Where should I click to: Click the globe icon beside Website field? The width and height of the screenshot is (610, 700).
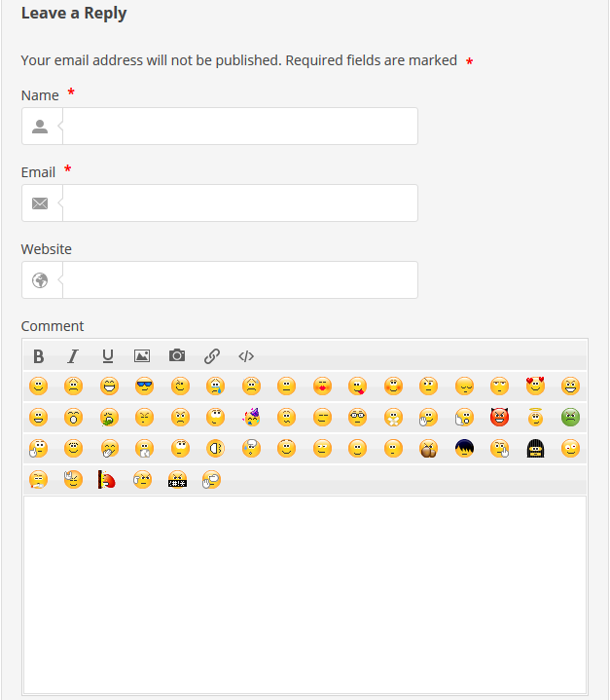coord(40,280)
